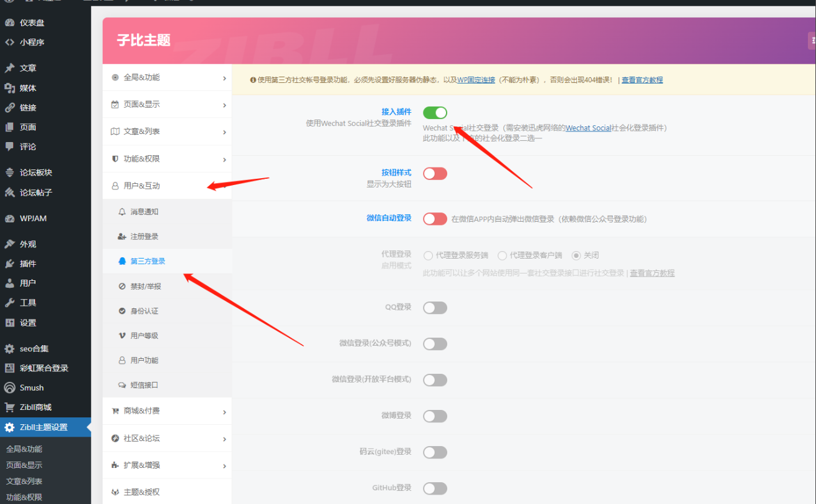Open the WP固定连接 link

coord(476,80)
